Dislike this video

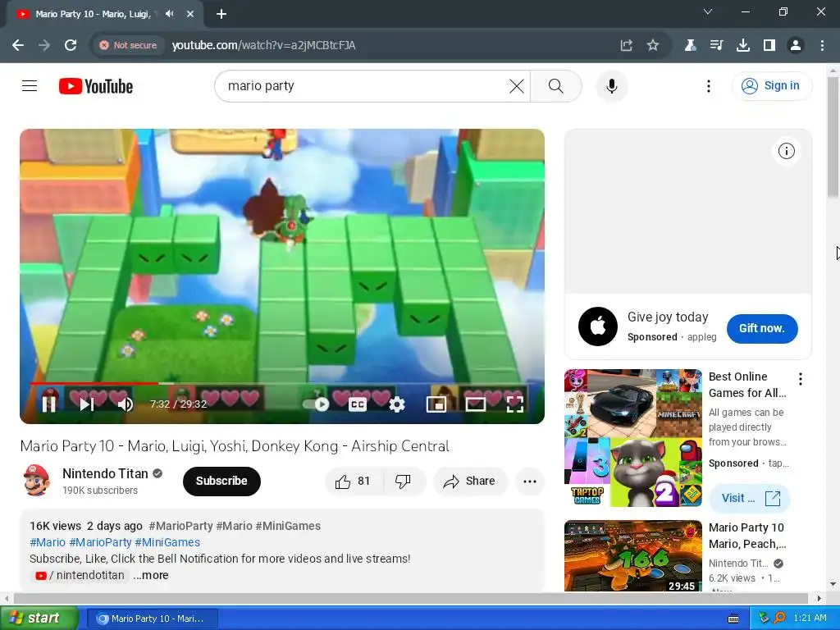(x=404, y=481)
